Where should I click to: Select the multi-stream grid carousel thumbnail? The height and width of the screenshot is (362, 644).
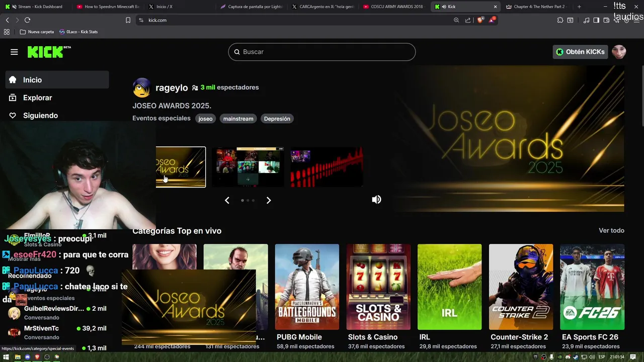tap(248, 167)
